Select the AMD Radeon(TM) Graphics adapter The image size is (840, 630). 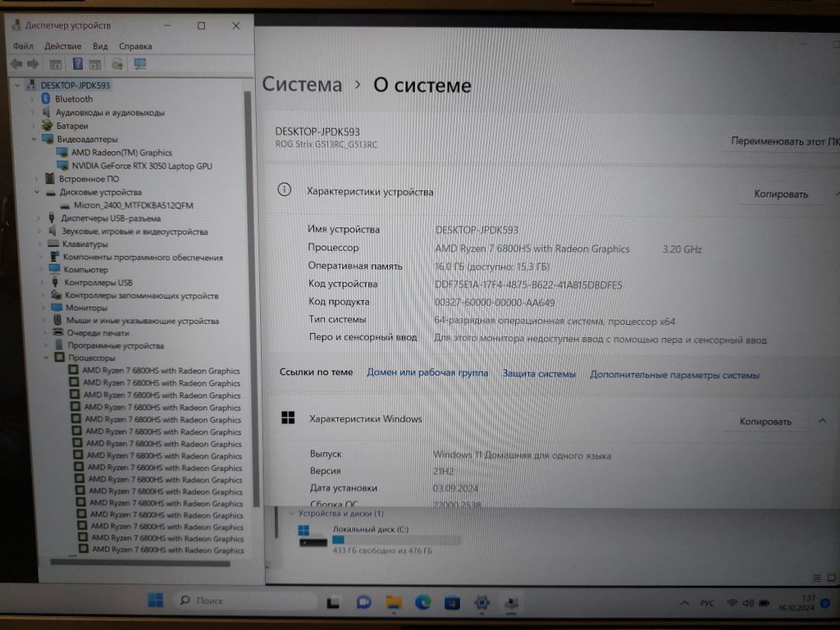(121, 153)
